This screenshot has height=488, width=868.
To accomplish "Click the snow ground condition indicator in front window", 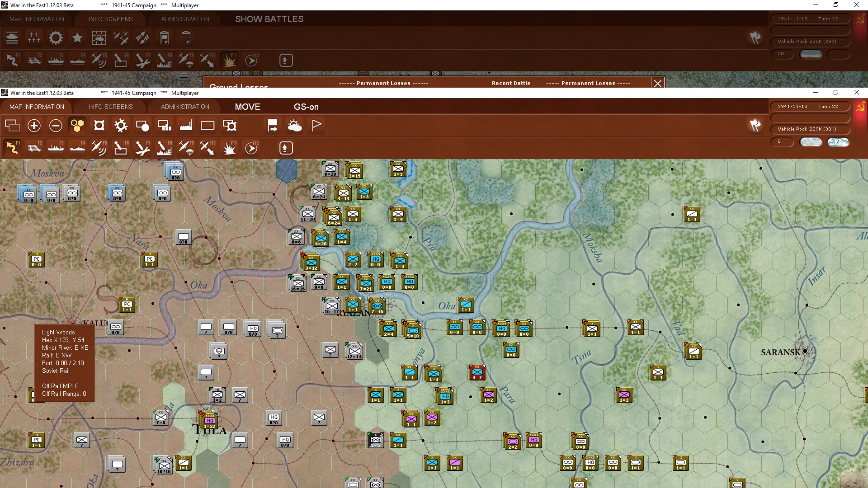I will 811,142.
